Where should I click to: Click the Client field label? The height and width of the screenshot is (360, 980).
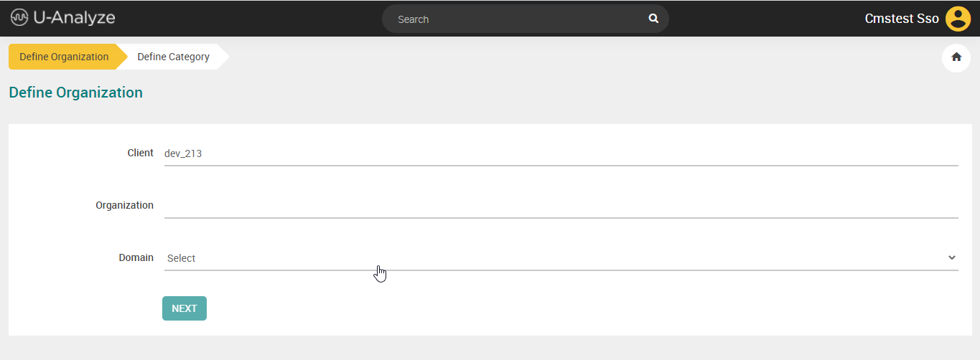pos(140,153)
